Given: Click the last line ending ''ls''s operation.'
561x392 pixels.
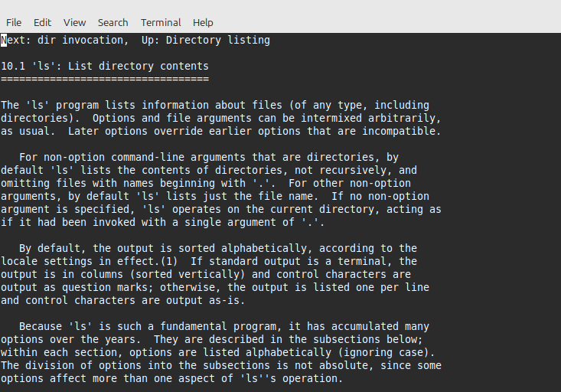Looking at the screenshot, I should pos(172,378).
